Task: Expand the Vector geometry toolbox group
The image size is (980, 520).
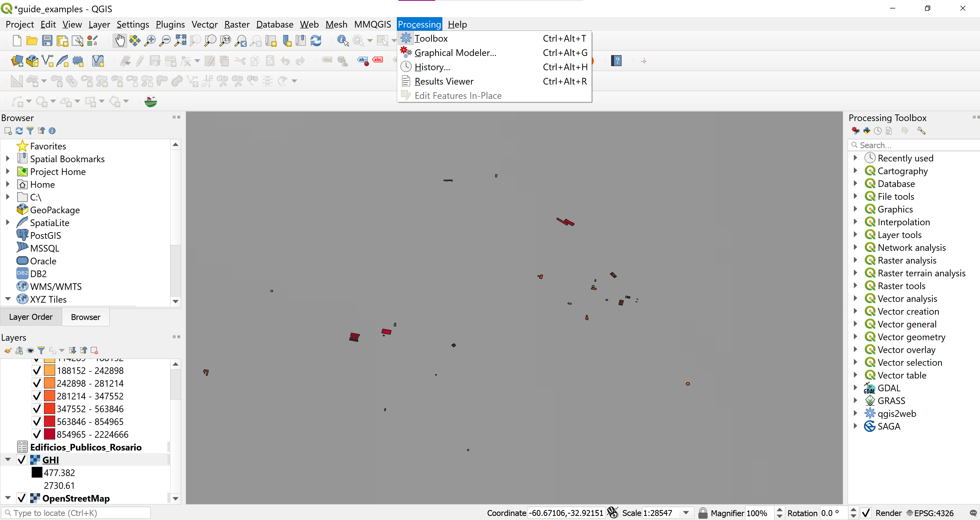Action: (855, 337)
